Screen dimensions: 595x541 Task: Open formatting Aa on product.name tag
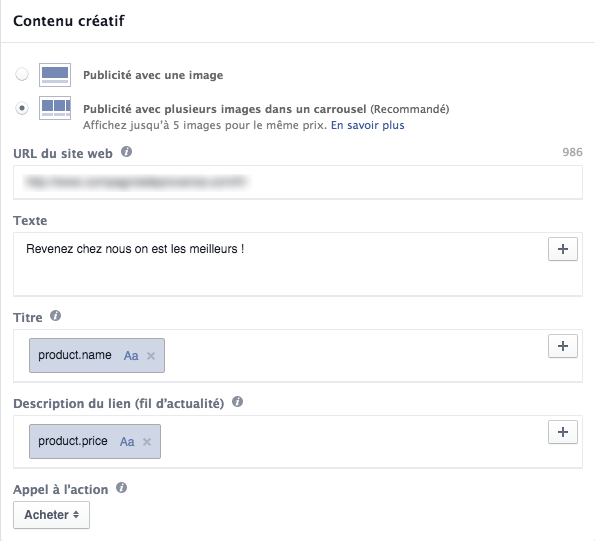pos(131,356)
